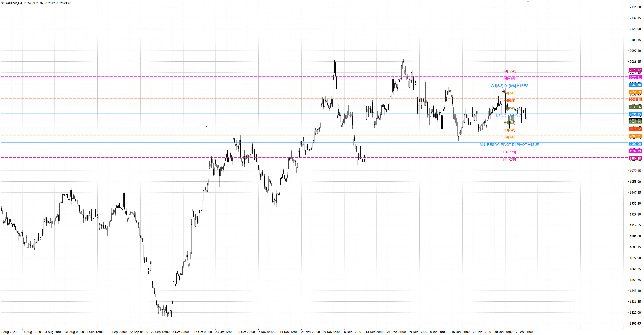Select the H4[+2/8] level label
This screenshot has width=644, height=335.
point(509,71)
